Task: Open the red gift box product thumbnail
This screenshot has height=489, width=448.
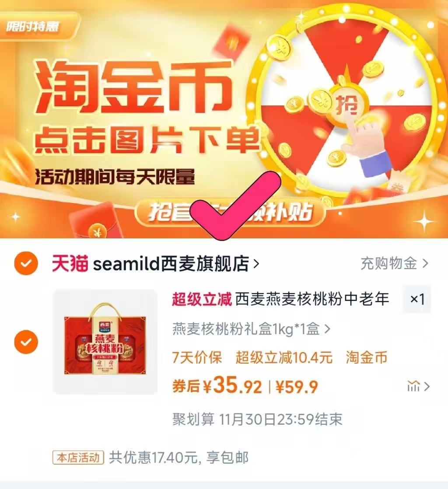Action: [105, 342]
